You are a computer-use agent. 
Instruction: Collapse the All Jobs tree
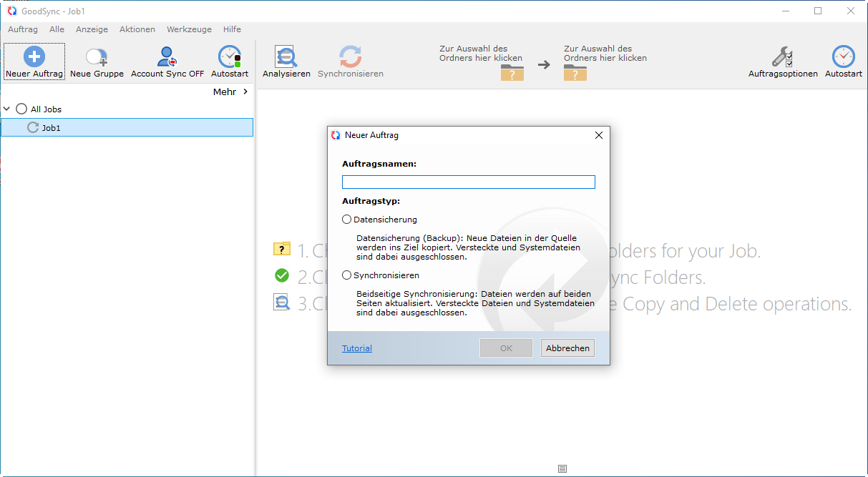tap(6, 109)
